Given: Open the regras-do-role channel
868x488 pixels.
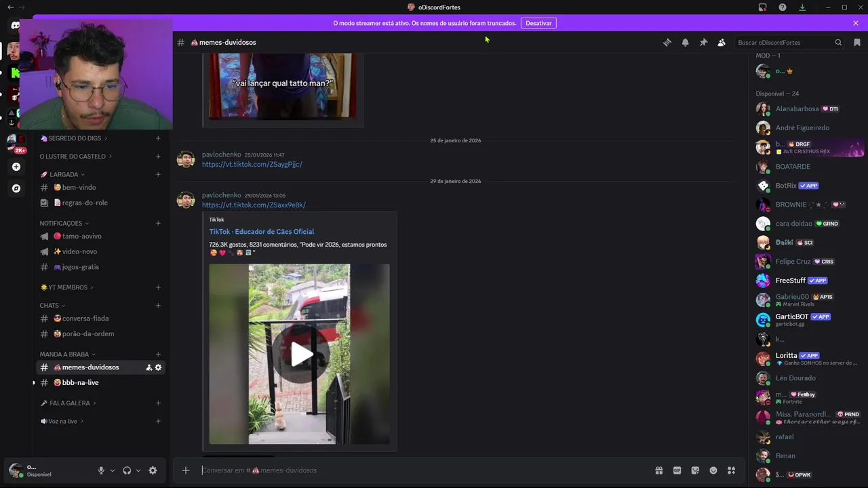Looking at the screenshot, I should [x=100, y=203].
